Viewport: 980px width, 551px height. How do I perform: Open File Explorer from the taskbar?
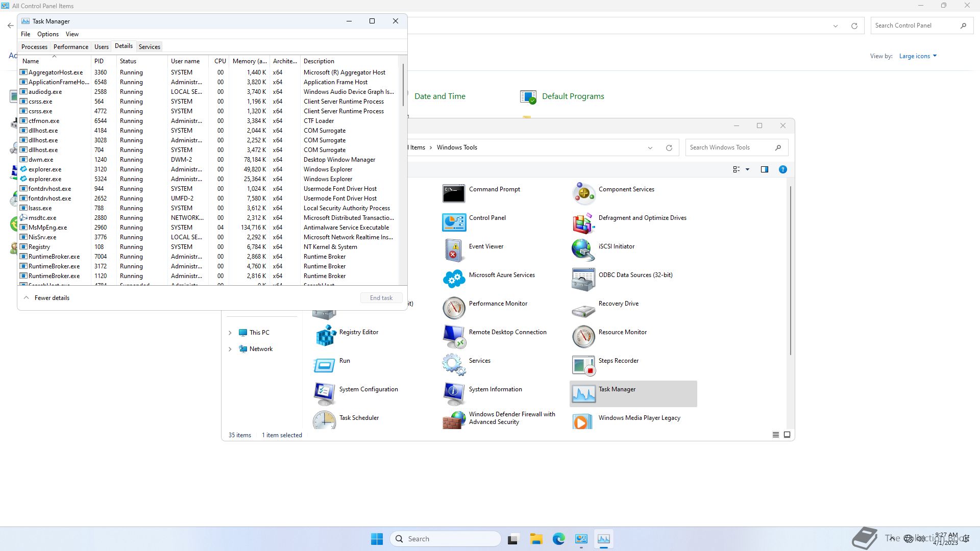tap(536, 539)
